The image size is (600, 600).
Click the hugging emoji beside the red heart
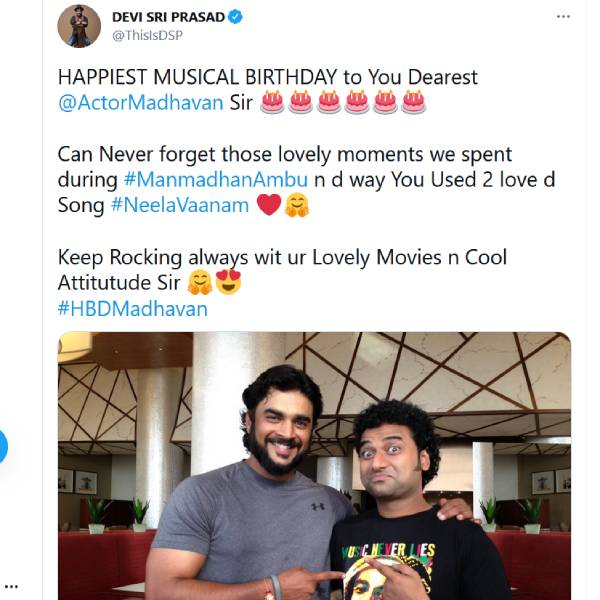click(x=297, y=205)
